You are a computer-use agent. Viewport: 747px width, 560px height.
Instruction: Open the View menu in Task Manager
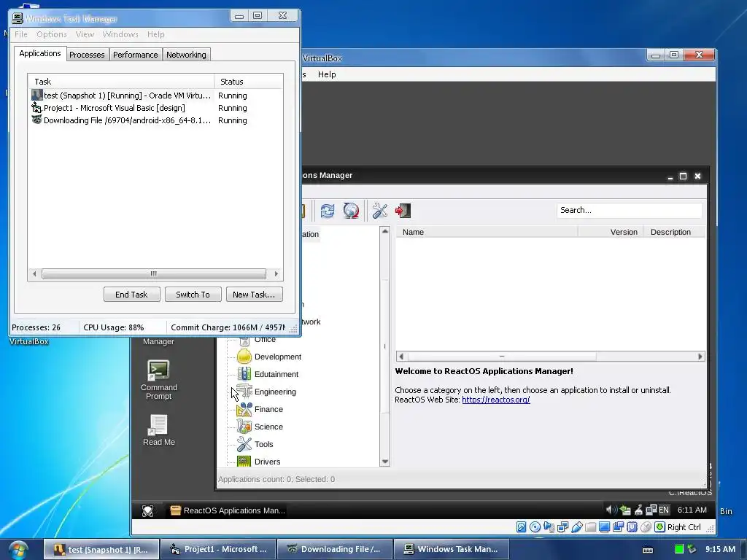point(85,34)
